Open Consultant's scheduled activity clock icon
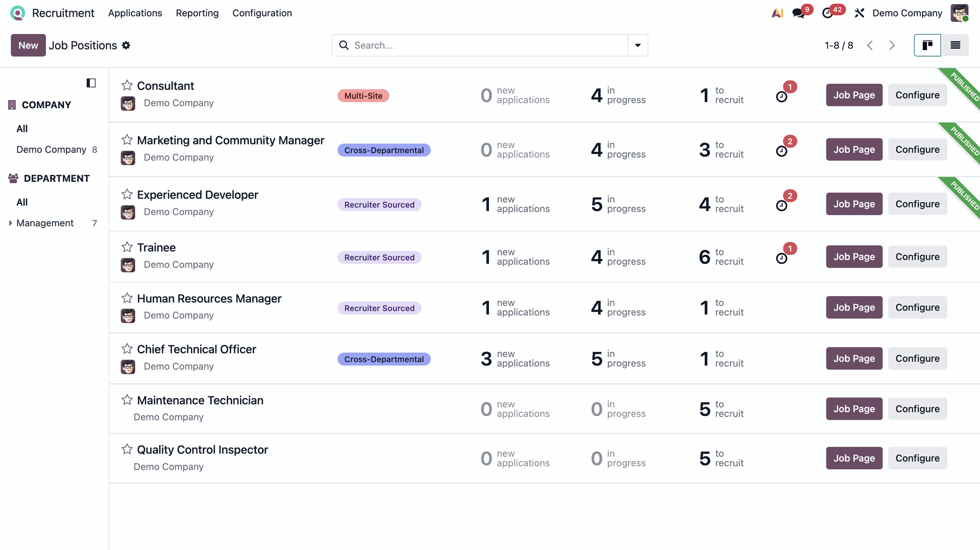Screen dimensions: 980x550 click(x=781, y=97)
